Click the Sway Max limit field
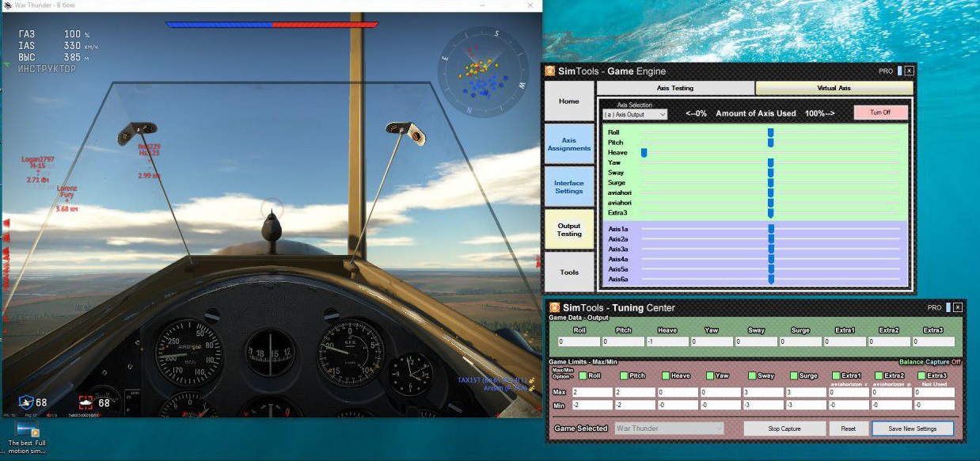Screen dimensions: 980x461 tap(764, 392)
